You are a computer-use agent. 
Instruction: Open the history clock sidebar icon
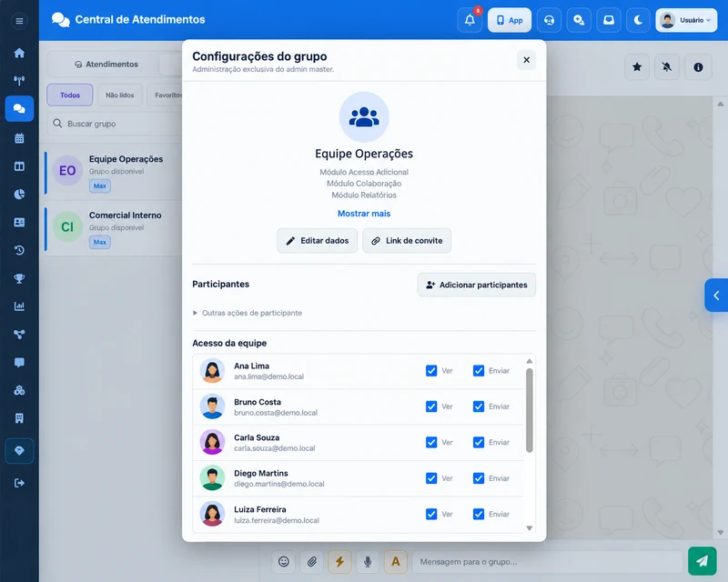click(19, 251)
